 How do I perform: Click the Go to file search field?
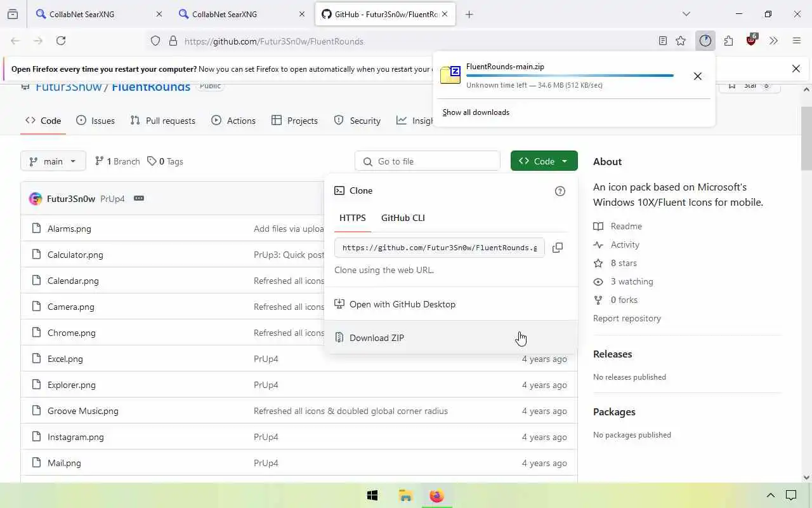pyautogui.click(x=428, y=161)
